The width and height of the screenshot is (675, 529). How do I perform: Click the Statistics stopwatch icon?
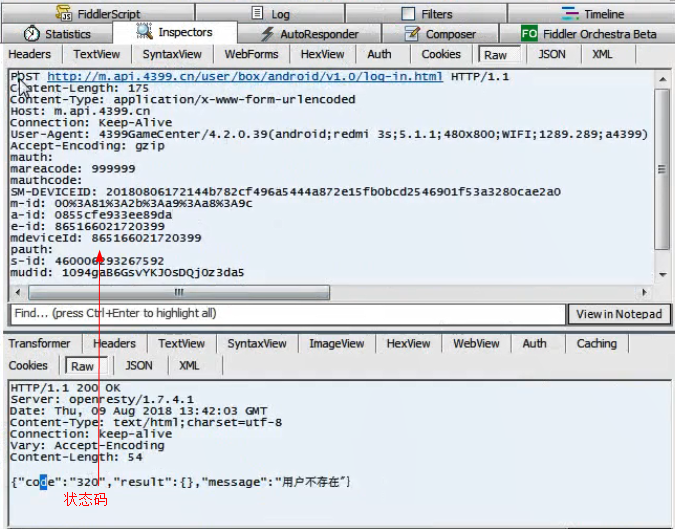click(31, 34)
